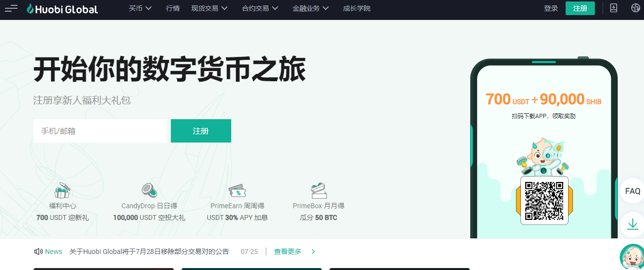Screen dimensions: 644x270
Task: Click the QR code on phone
Action: [545, 200]
